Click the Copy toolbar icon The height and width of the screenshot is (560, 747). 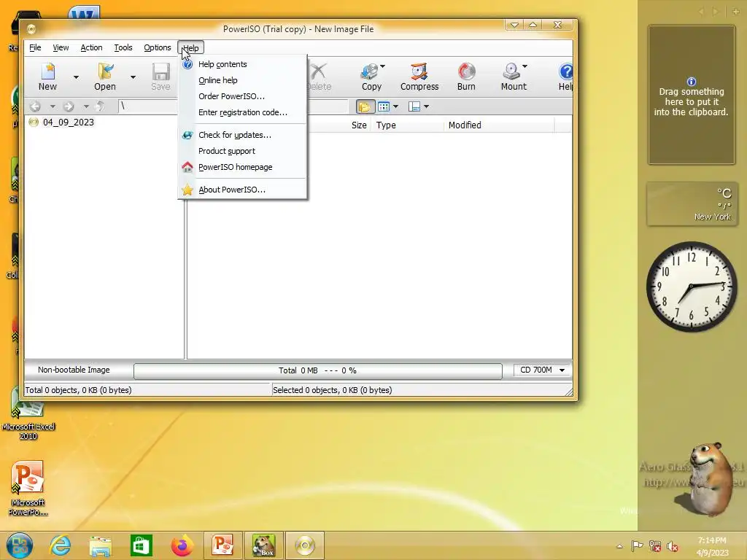(371, 76)
